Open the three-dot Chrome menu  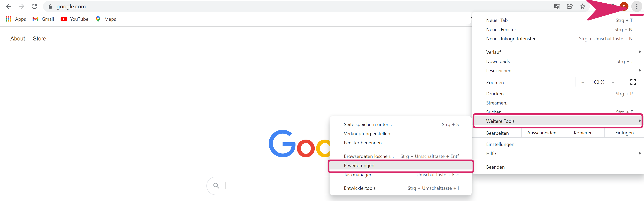click(x=636, y=7)
